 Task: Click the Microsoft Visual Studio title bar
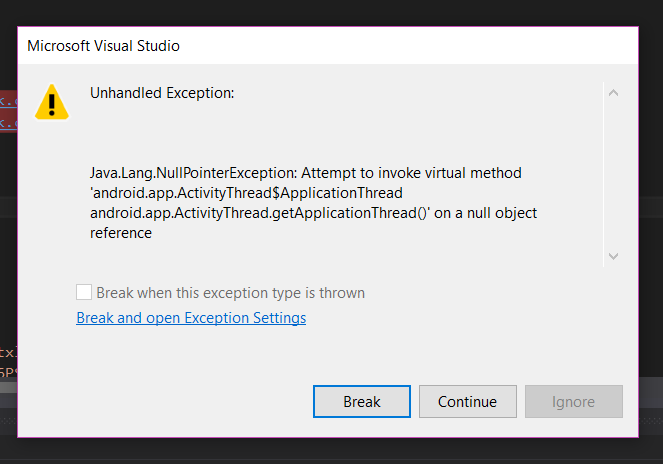(x=328, y=46)
